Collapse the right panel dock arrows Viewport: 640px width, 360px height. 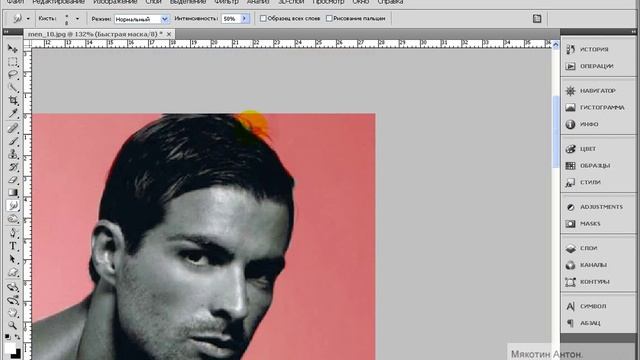[633, 32]
